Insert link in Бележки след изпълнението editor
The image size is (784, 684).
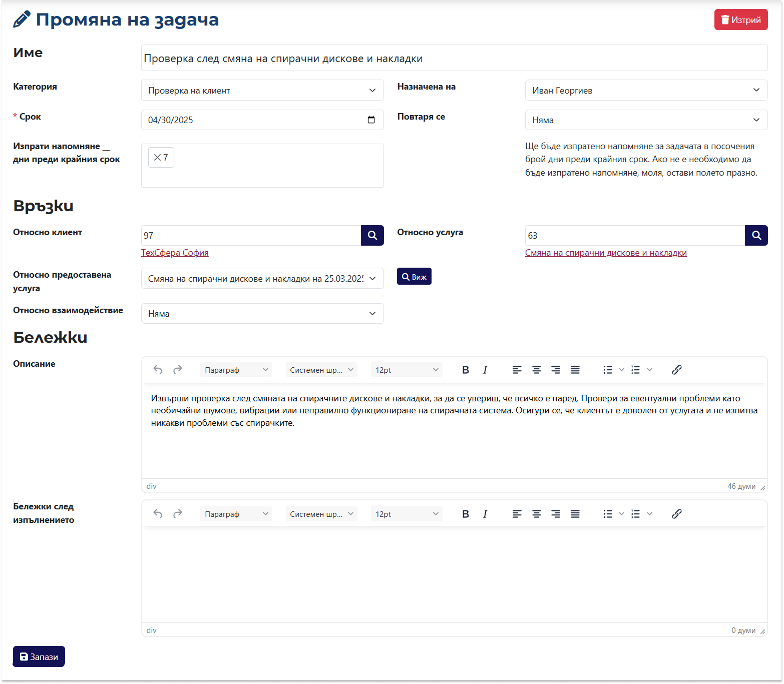[x=677, y=514]
